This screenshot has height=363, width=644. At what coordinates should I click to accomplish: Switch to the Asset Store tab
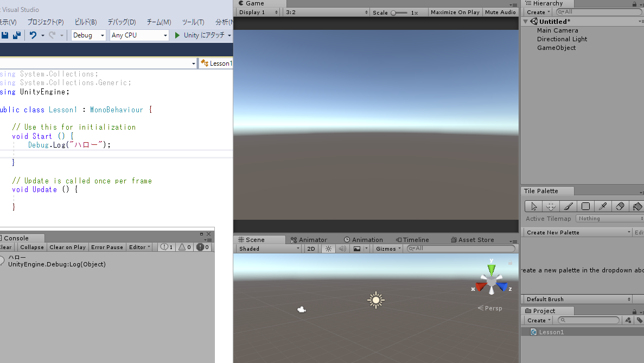tap(473, 240)
